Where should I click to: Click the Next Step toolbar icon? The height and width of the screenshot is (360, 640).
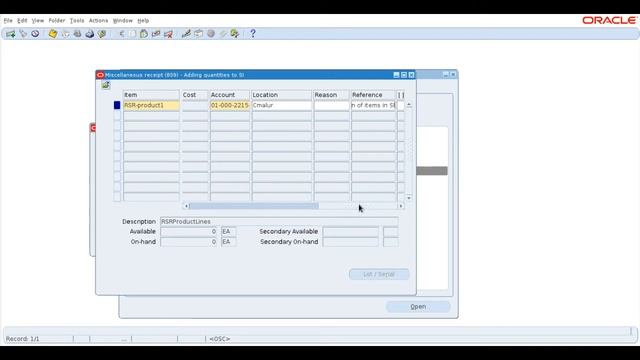click(65, 34)
